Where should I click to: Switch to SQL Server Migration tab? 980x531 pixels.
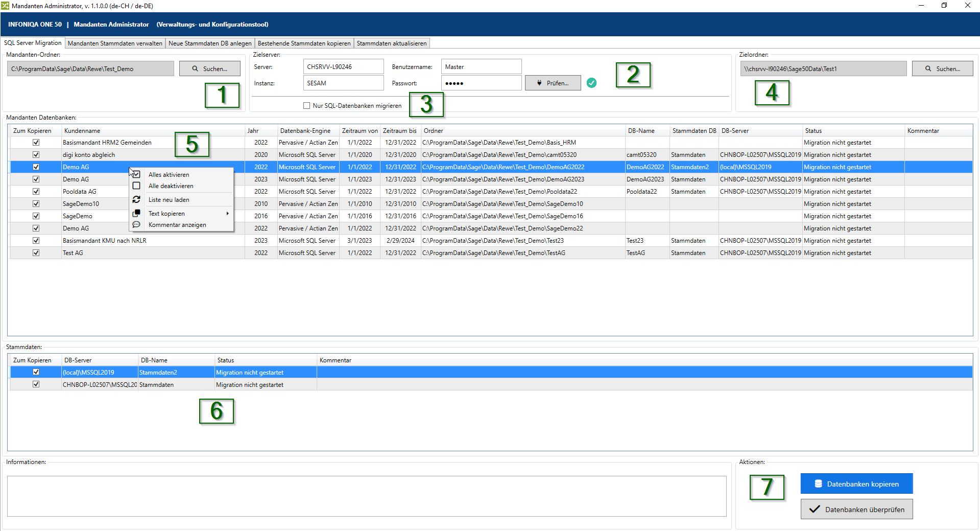click(x=33, y=43)
